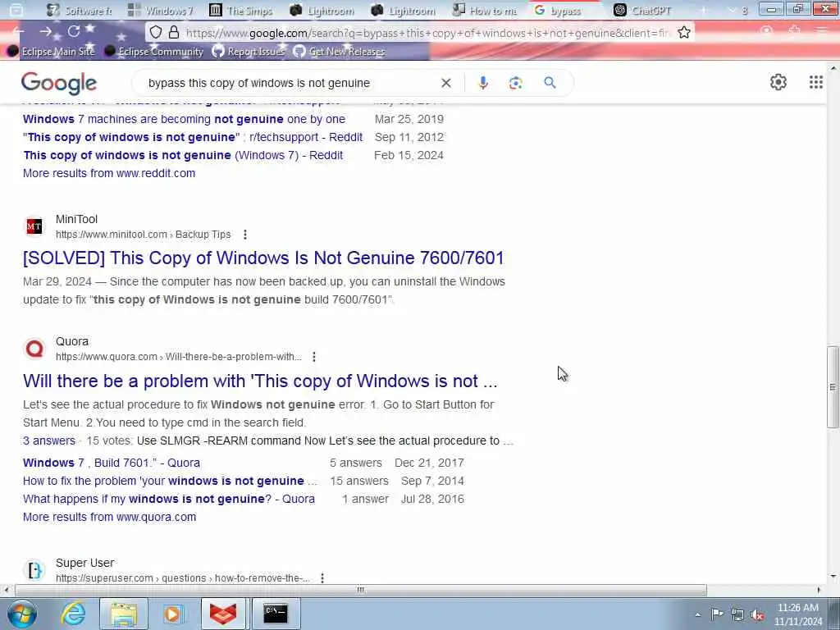Screen dimensions: 840x630
Task: Open Reddit (Windows 7) link from Feb 15, 2024
Action: (x=183, y=155)
